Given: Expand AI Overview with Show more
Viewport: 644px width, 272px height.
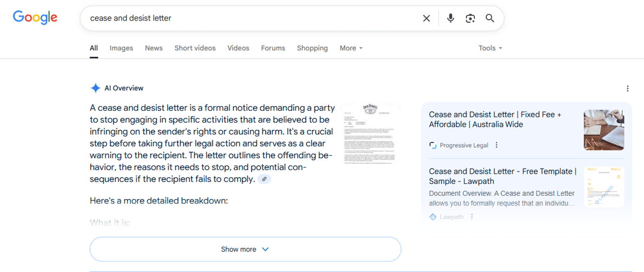Looking at the screenshot, I should 245,249.
